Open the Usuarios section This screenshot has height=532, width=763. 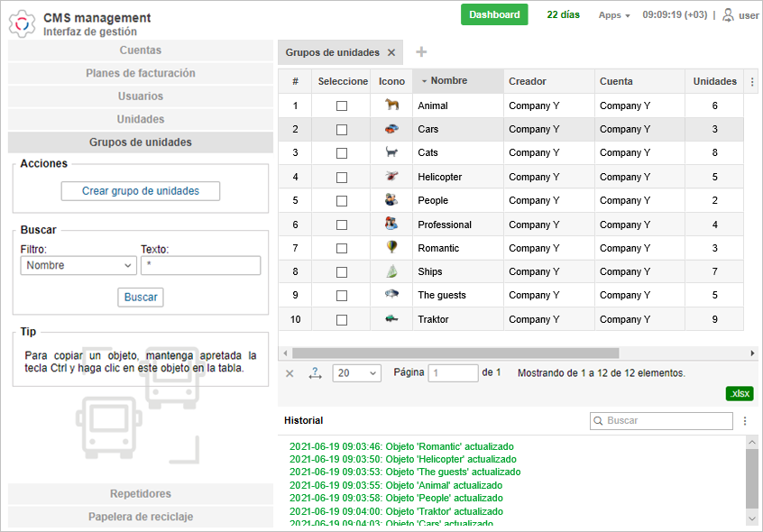pyautogui.click(x=141, y=96)
